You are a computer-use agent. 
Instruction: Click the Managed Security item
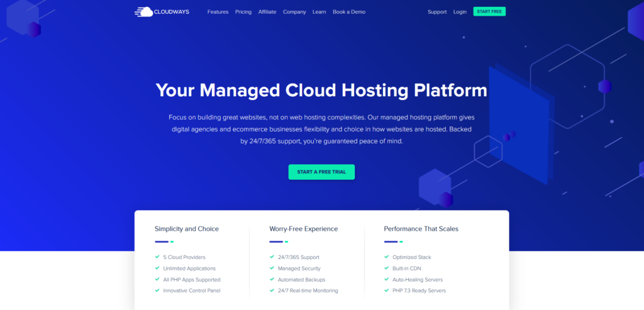pos(299,268)
